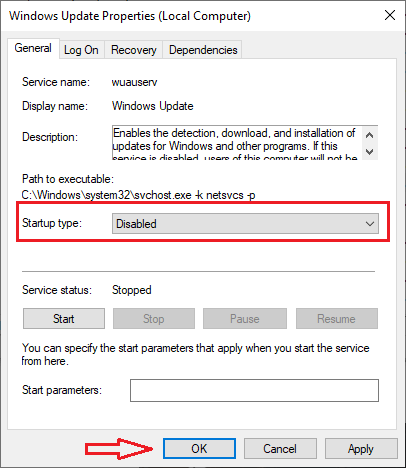
Task: Click the Start service button
Action: (64, 319)
